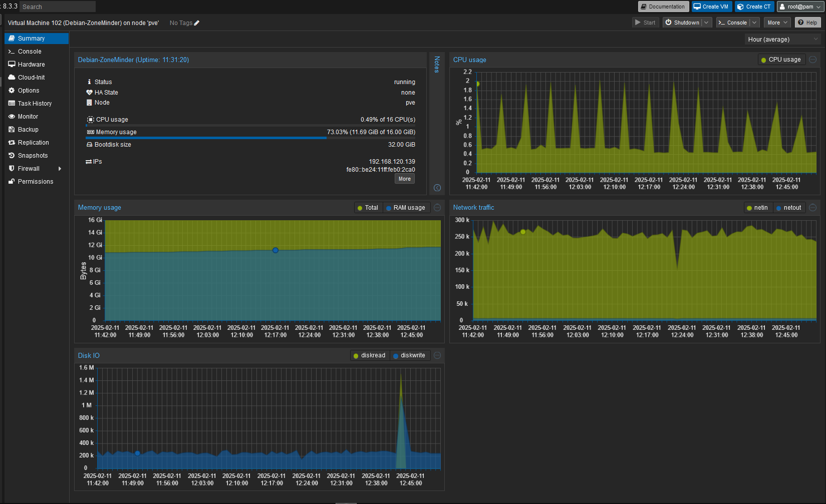Toggle the RAM usage legend series
Image resolution: width=826 pixels, height=504 pixels.
(x=406, y=208)
